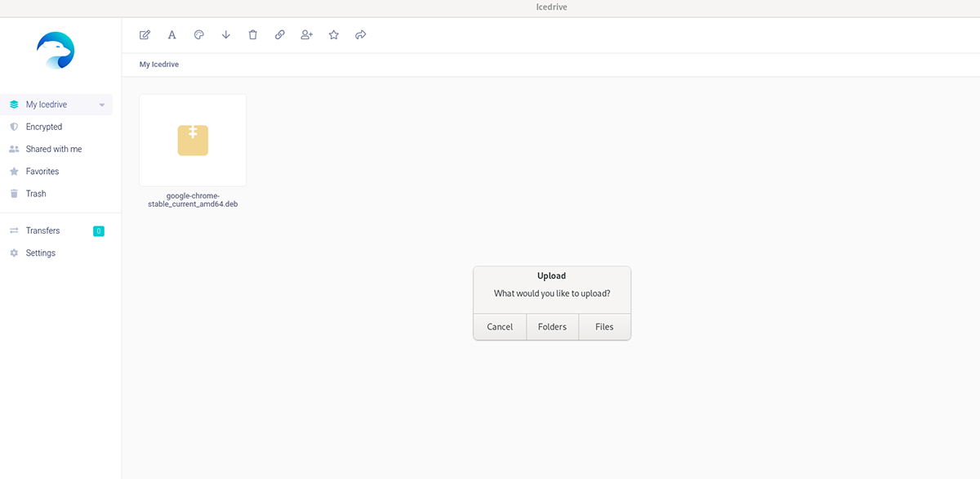Cancel the Upload dialog
The image size is (980, 479).
coord(500,326)
